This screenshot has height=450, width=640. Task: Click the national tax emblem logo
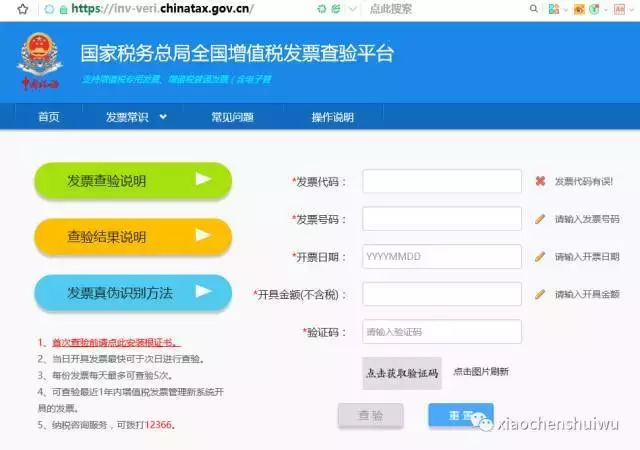(40, 61)
